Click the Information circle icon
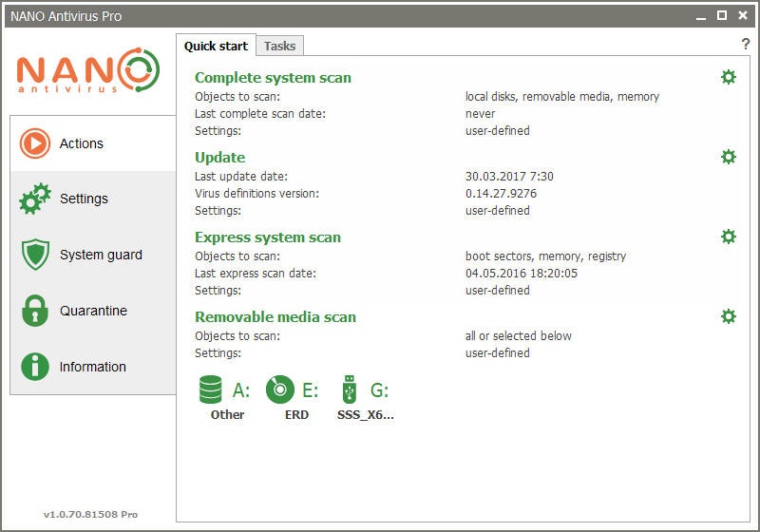Image resolution: width=760 pixels, height=532 pixels. (35, 367)
